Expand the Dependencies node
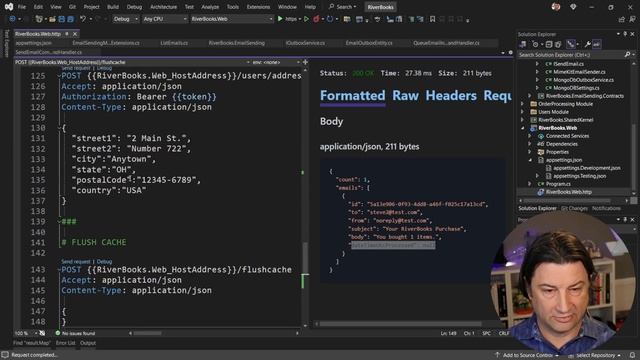The width and height of the screenshot is (640, 360). [530, 144]
